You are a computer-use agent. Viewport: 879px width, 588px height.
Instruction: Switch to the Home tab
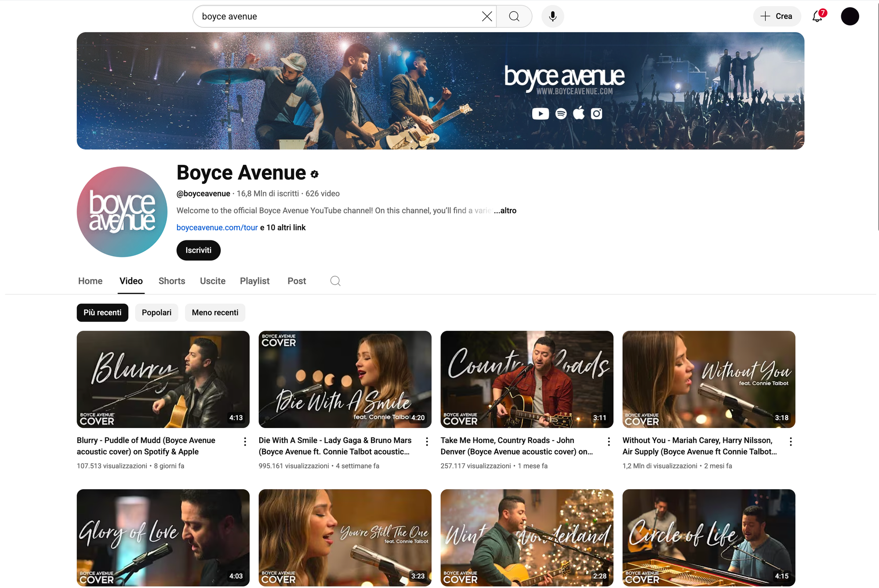(90, 281)
